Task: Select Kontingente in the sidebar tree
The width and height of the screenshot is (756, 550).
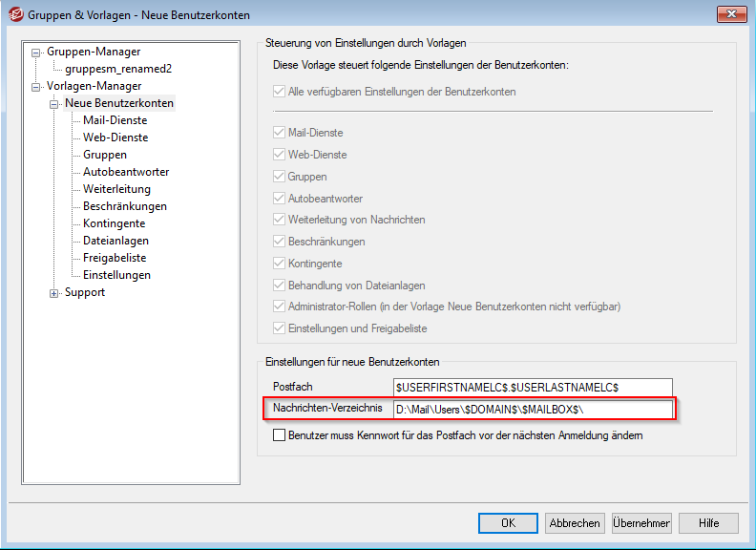Action: pos(115,223)
